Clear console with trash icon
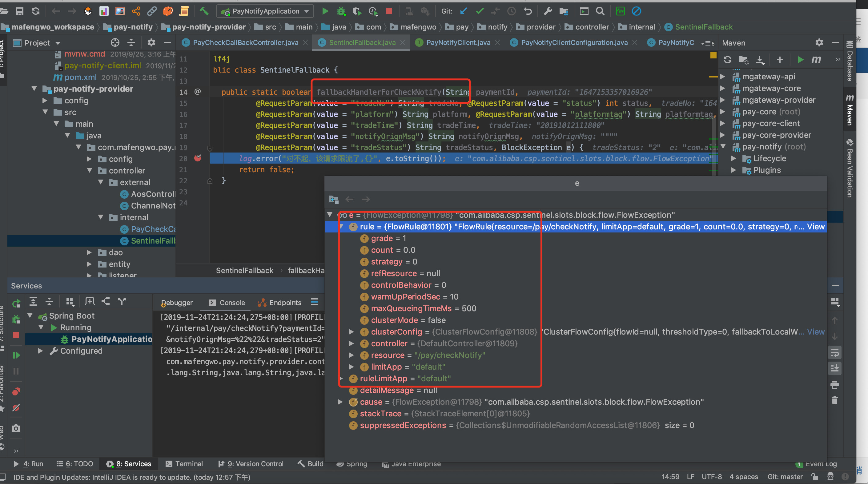The image size is (868, 484). [x=835, y=400]
